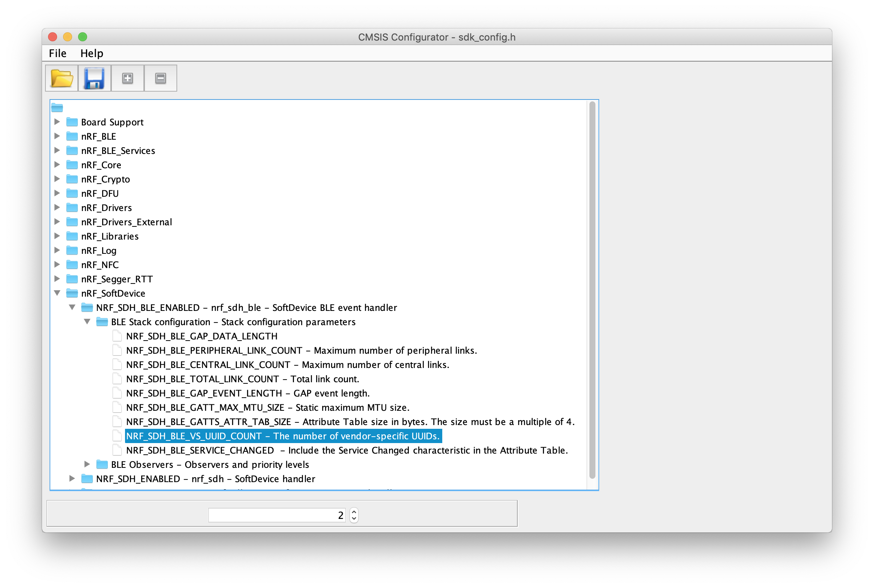
Task: Expand all tree nodes via toolbar
Action: point(127,78)
